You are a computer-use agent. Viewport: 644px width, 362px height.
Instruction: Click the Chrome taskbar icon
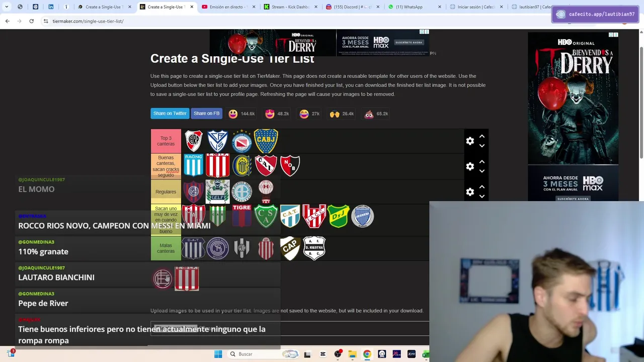367,354
